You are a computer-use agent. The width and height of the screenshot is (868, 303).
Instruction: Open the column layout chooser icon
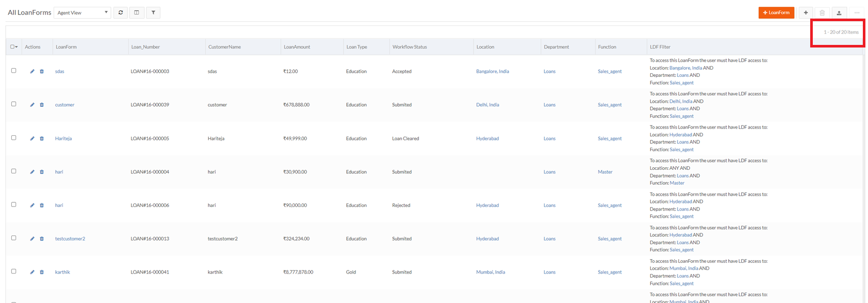coord(137,12)
